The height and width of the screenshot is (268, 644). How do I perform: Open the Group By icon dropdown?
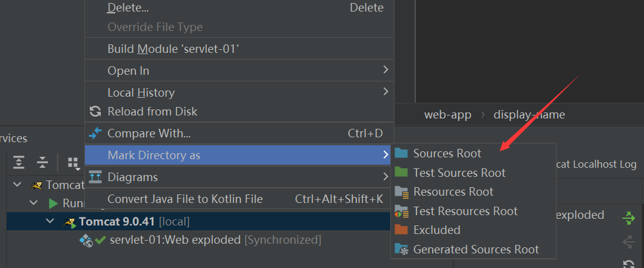73,162
